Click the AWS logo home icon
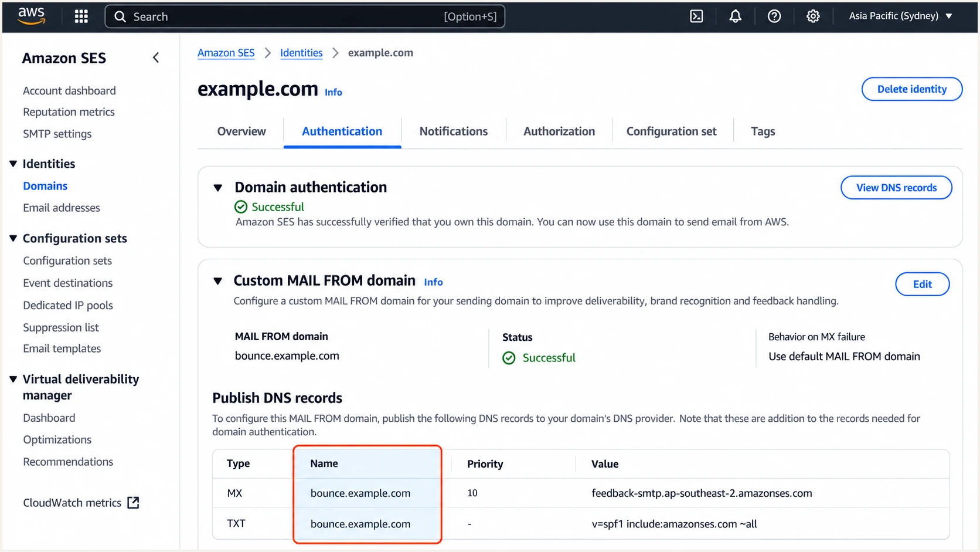Screen dimensions: 980x552 (x=31, y=16)
